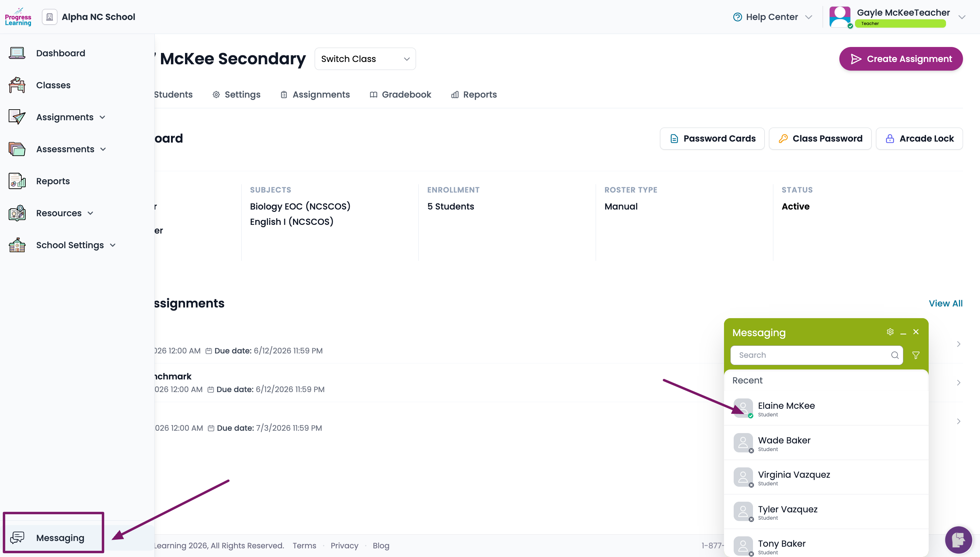Click the Progress Learning logo

pos(18,17)
